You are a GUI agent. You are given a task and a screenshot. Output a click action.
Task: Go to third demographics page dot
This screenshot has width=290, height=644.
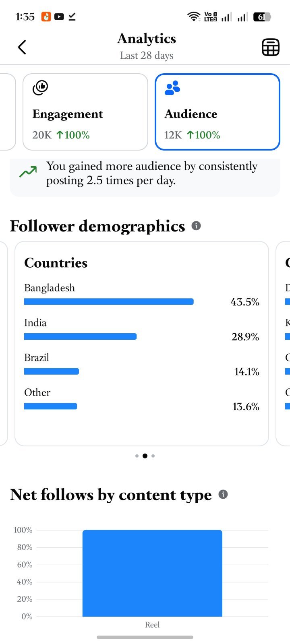(153, 456)
